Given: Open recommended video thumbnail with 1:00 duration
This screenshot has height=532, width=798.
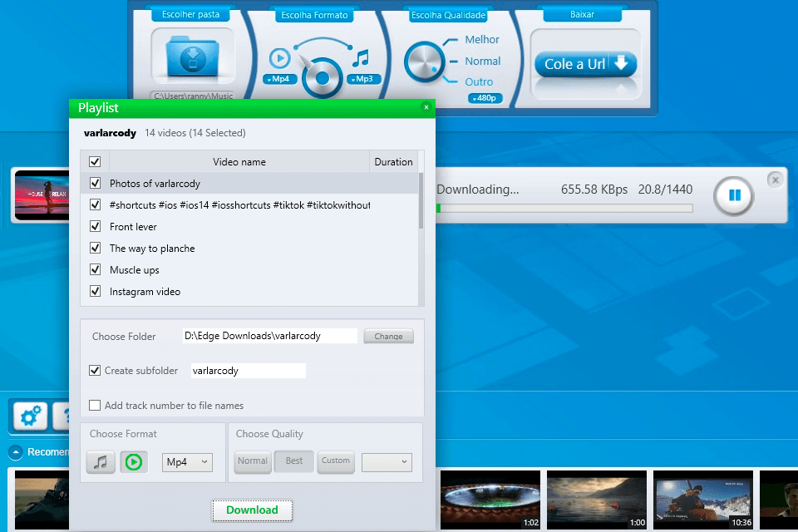Looking at the screenshot, I should point(597,500).
